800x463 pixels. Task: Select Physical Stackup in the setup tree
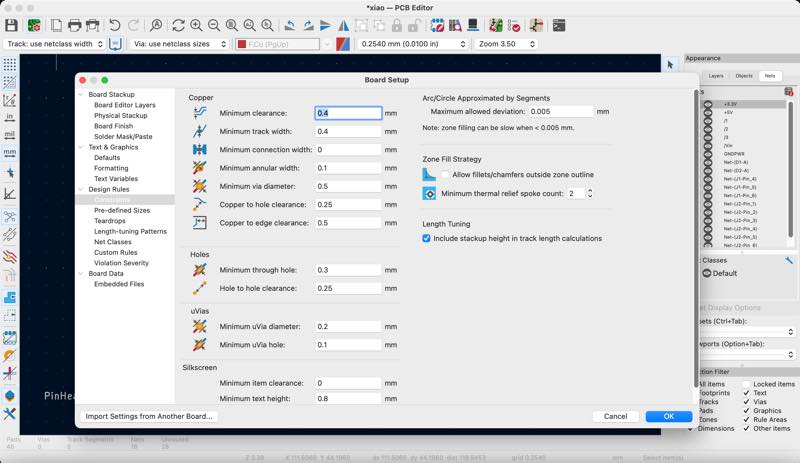tap(120, 116)
